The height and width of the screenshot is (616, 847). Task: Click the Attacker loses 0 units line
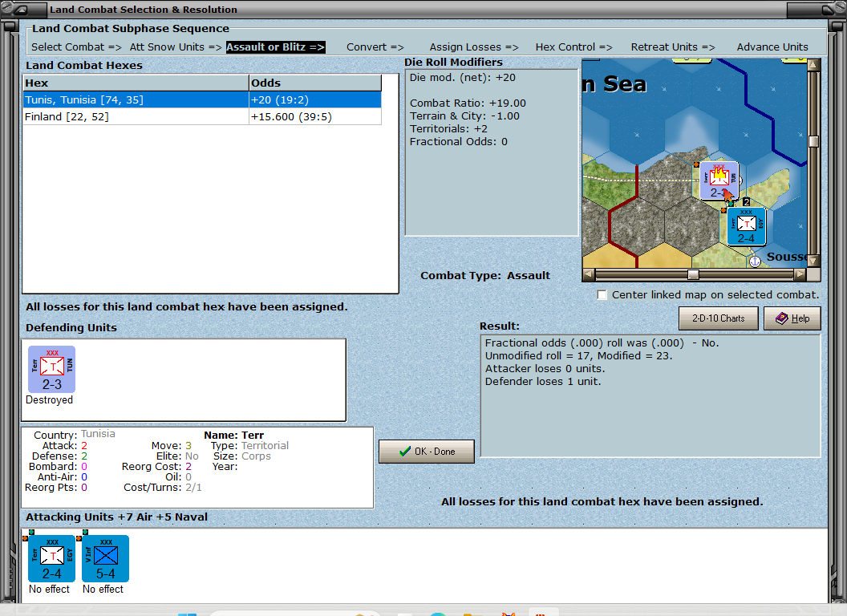(x=545, y=368)
